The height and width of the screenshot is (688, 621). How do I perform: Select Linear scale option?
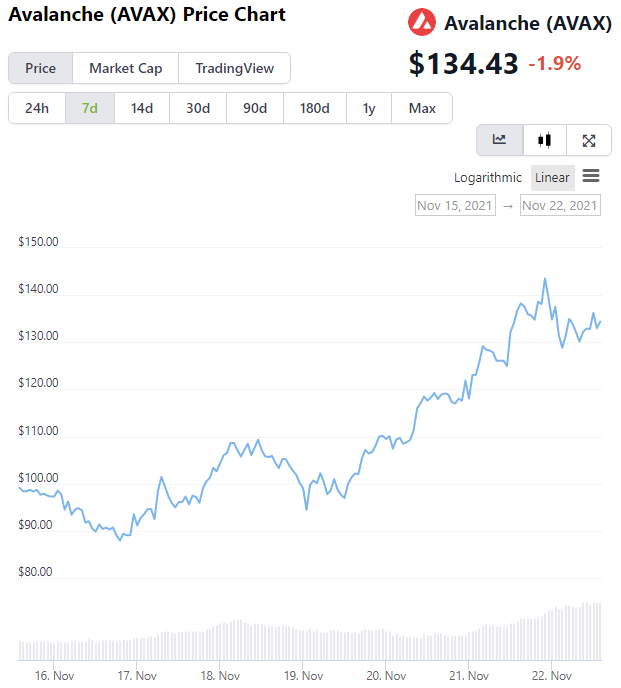click(552, 178)
